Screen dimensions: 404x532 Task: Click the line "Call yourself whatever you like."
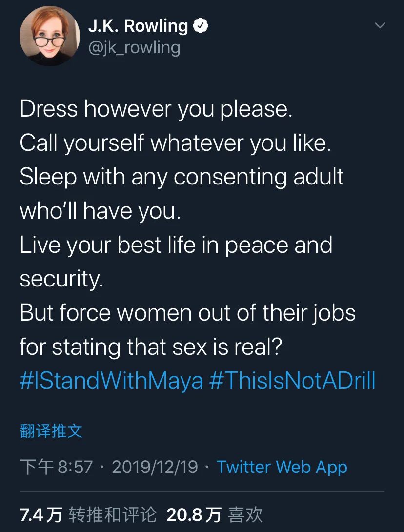[175, 143]
